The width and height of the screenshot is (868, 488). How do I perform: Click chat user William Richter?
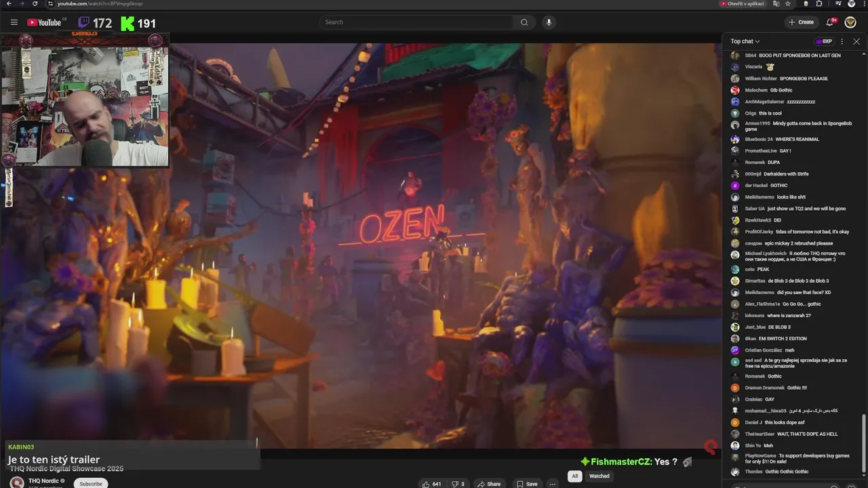(x=761, y=79)
